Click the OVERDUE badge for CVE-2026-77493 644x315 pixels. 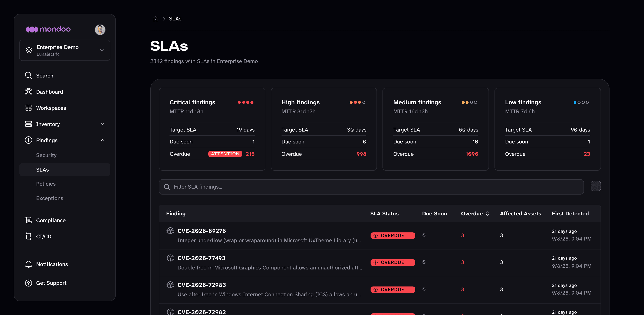(x=393, y=263)
